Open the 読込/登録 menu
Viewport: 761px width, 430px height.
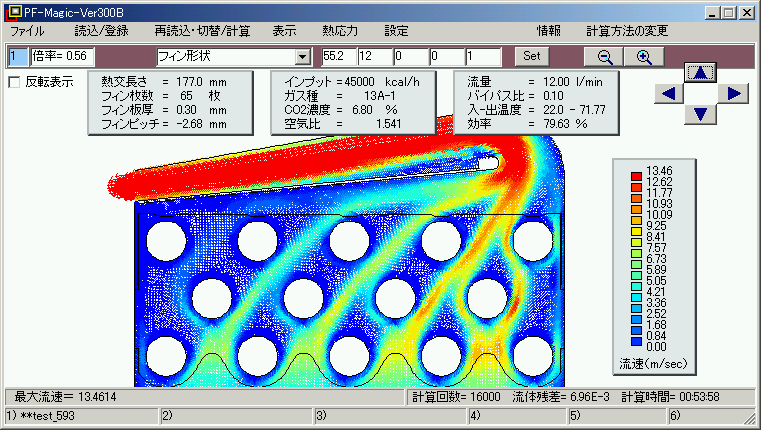(x=101, y=31)
